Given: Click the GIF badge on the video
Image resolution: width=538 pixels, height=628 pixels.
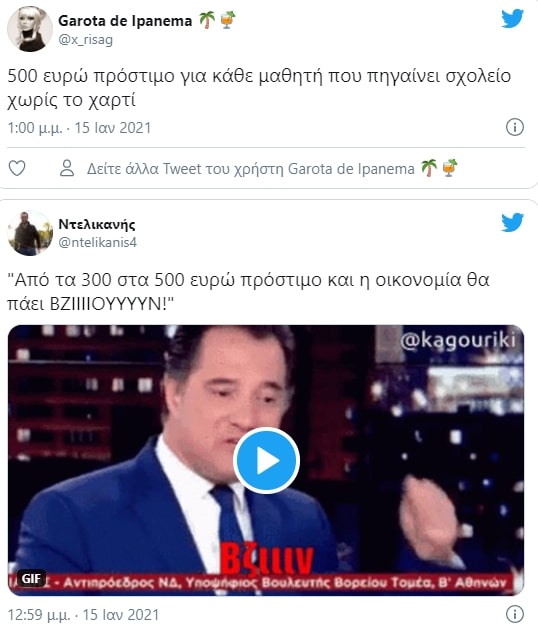Looking at the screenshot, I should (31, 578).
